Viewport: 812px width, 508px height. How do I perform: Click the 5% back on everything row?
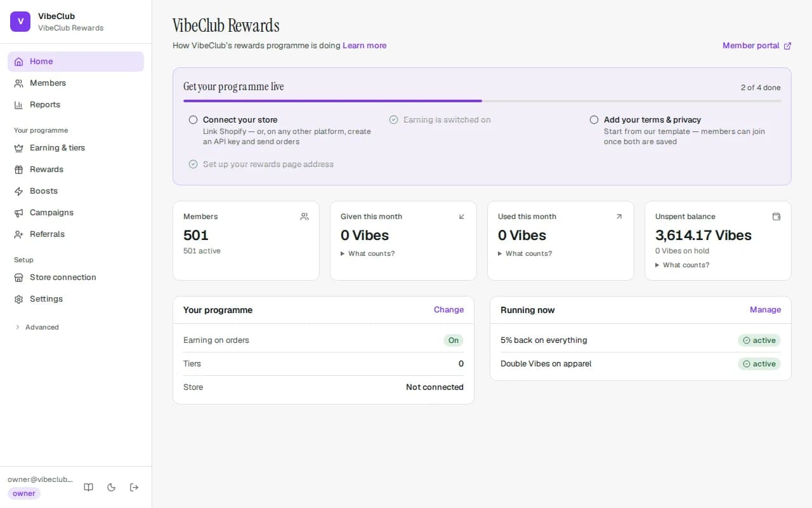641,340
